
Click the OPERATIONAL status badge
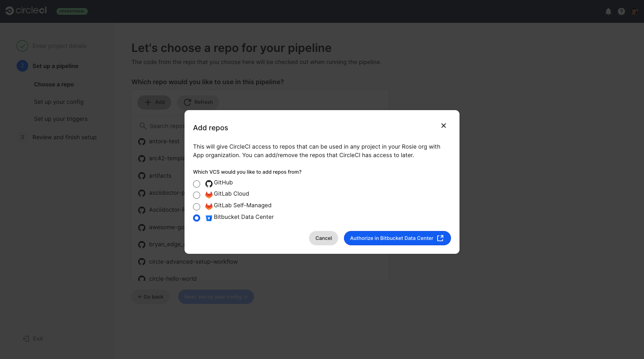pos(72,11)
